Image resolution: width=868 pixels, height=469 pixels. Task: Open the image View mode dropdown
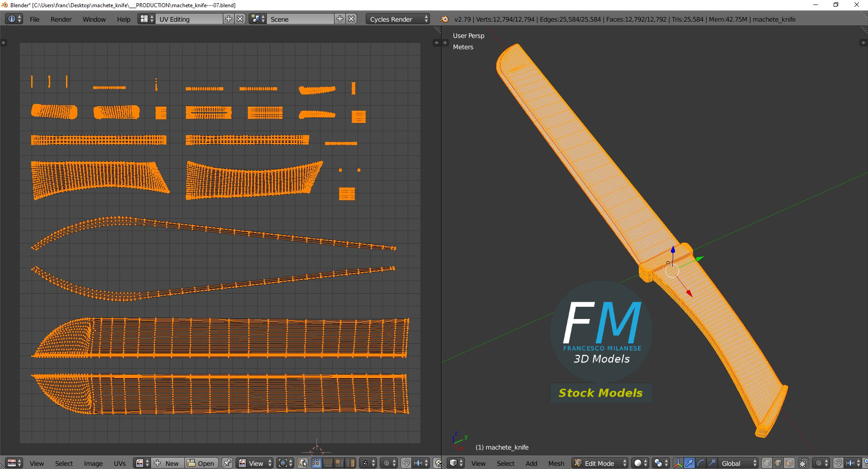(x=255, y=463)
